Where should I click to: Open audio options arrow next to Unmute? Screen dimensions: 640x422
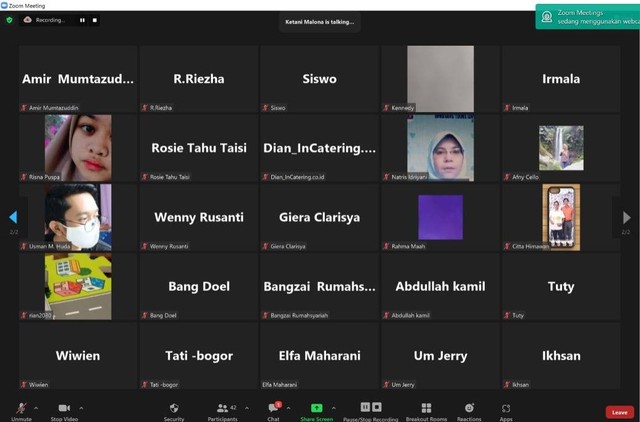click(36, 408)
